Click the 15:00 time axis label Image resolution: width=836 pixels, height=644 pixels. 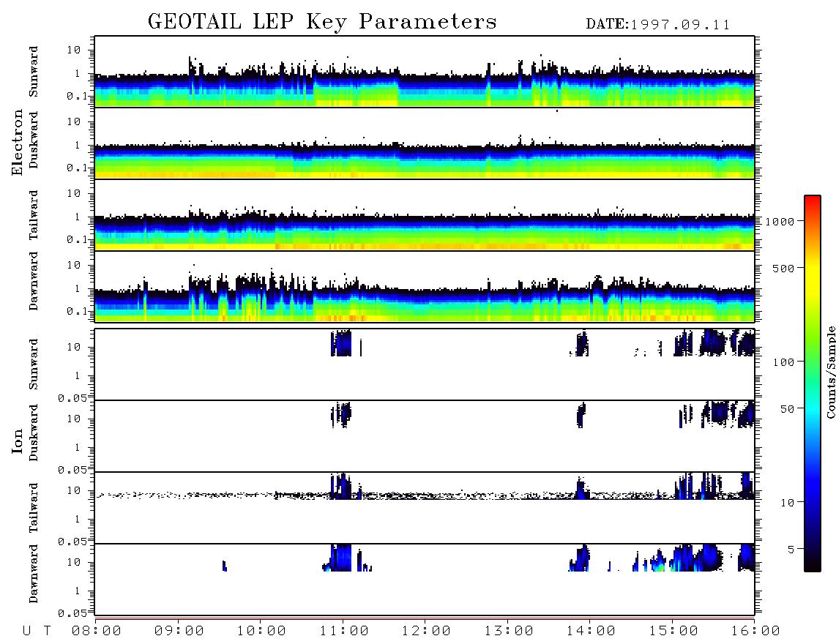(x=673, y=631)
